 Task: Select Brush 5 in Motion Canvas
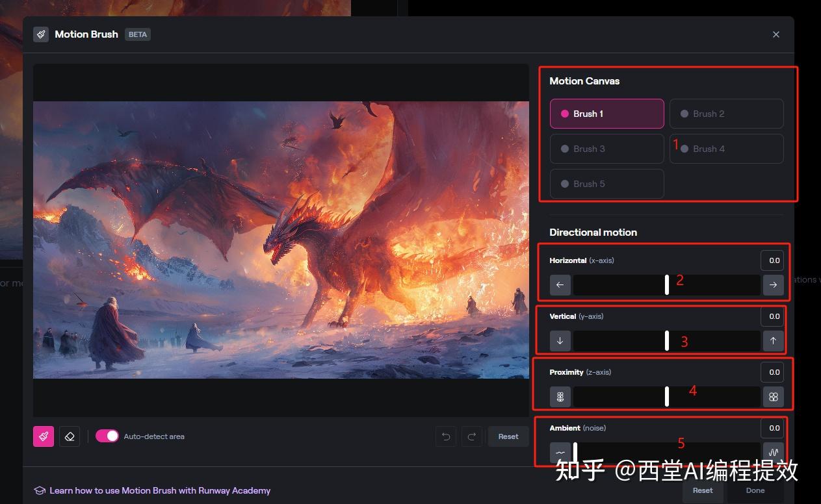607,184
